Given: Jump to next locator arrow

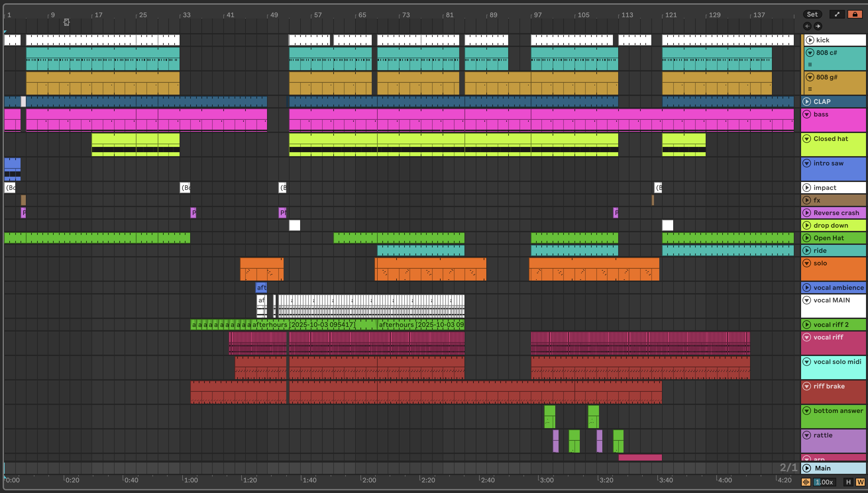Looking at the screenshot, I should (818, 26).
